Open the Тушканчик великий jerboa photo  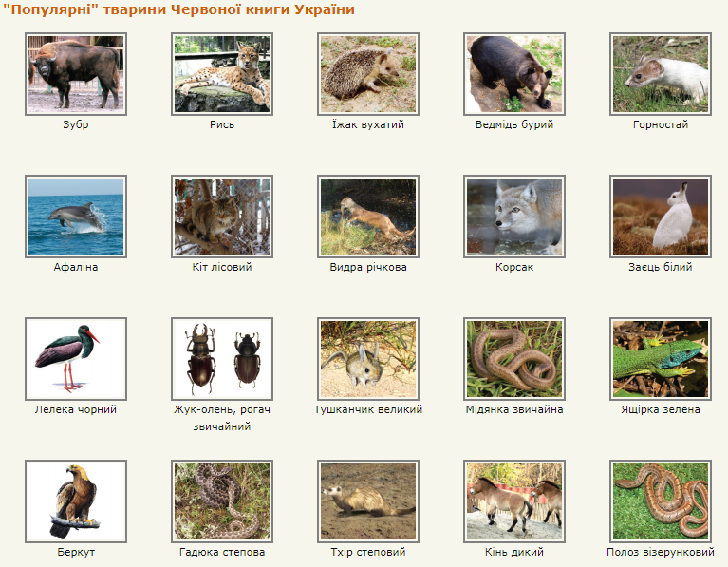click(368, 359)
